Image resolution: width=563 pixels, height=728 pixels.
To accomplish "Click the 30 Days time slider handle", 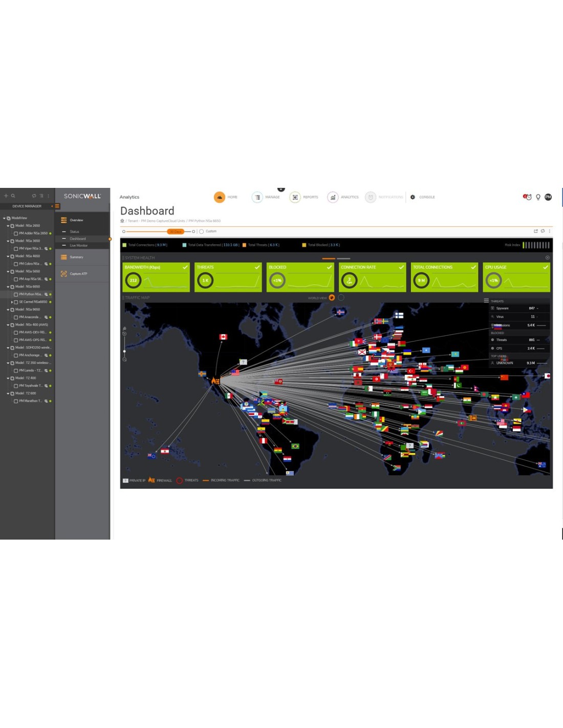I will tap(176, 231).
